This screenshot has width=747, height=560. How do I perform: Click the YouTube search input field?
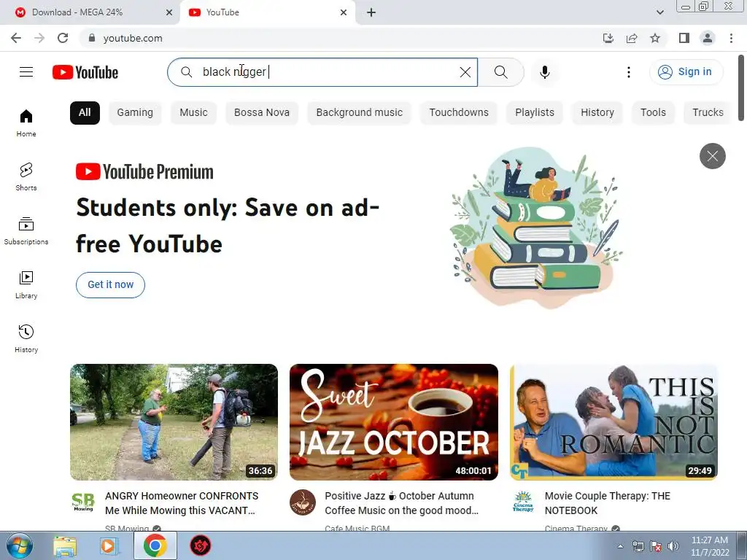click(322, 72)
